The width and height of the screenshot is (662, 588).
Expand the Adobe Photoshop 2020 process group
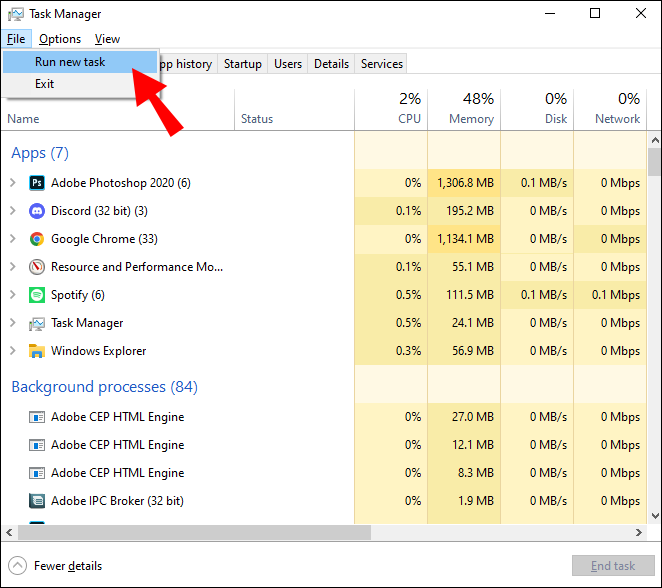(12, 183)
